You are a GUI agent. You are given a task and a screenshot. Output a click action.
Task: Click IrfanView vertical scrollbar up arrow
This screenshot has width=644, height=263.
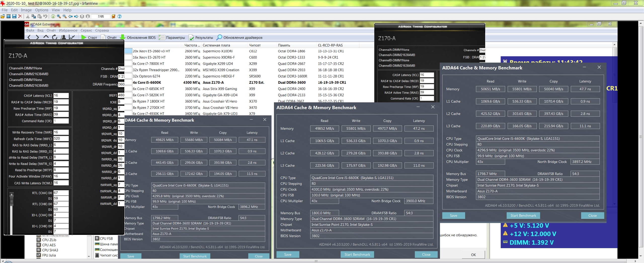pyautogui.click(x=641, y=23)
